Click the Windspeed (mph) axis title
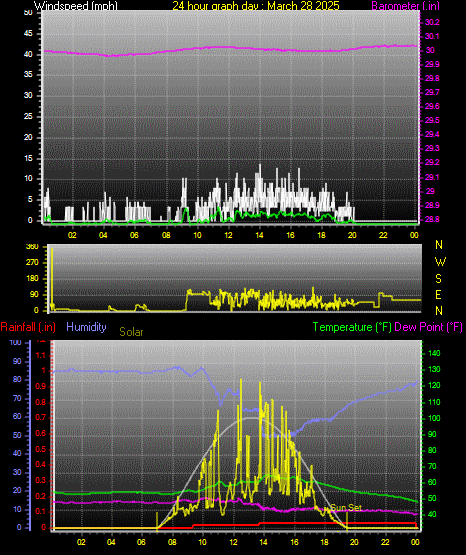466x555 pixels. (x=75, y=6)
